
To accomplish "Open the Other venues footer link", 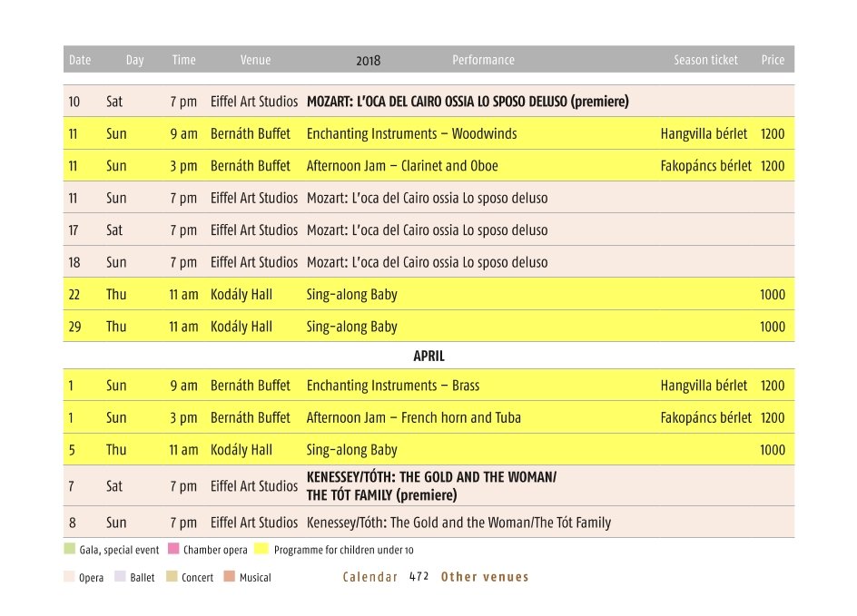I will (x=485, y=577).
